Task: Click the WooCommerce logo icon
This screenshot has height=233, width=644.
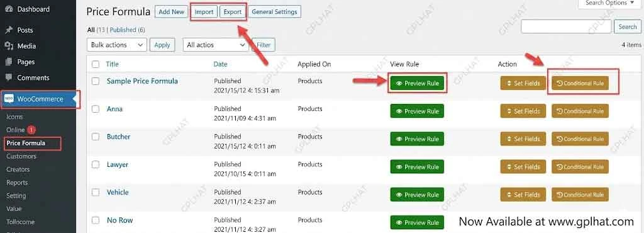Action: (x=9, y=99)
